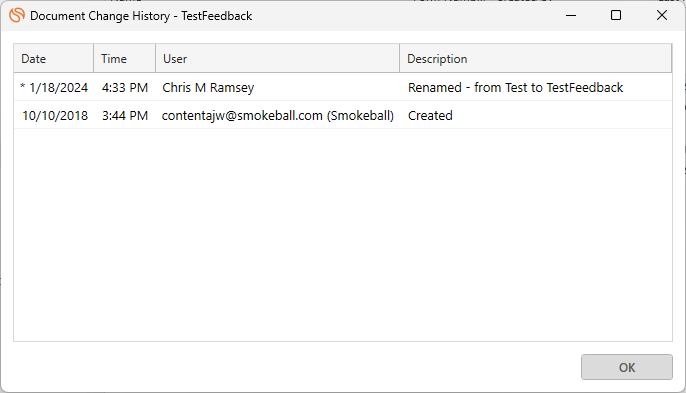Click the 3:44 PM time cell

pos(125,116)
